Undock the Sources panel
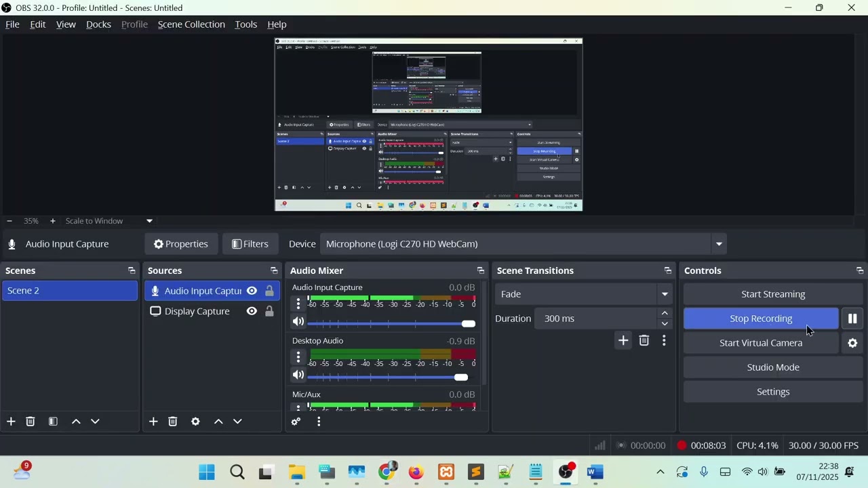Image resolution: width=868 pixels, height=488 pixels. [x=274, y=270]
